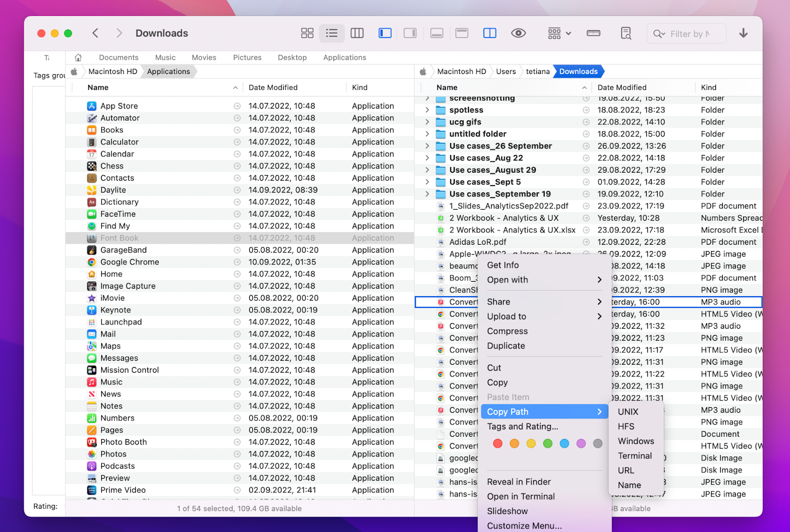
Task: Switch to list view
Action: click(x=332, y=33)
